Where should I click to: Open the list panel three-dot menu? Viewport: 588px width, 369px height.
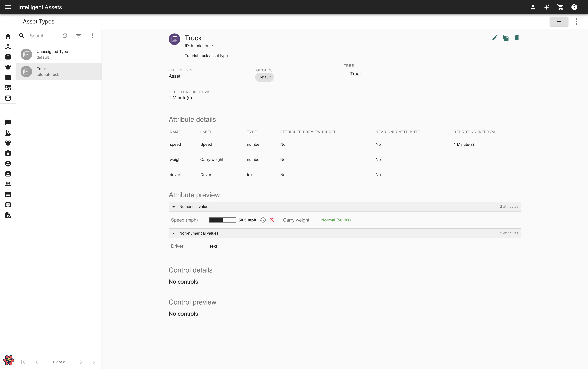pos(92,36)
